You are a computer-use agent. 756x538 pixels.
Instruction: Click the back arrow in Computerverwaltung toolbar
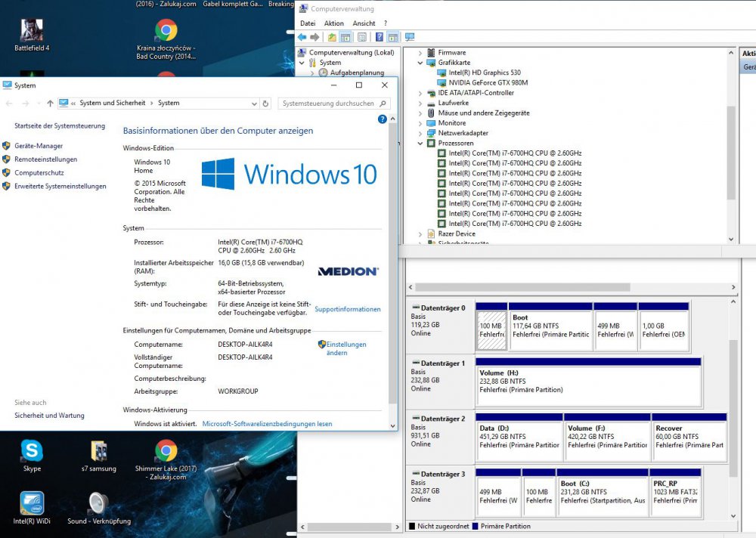click(302, 36)
